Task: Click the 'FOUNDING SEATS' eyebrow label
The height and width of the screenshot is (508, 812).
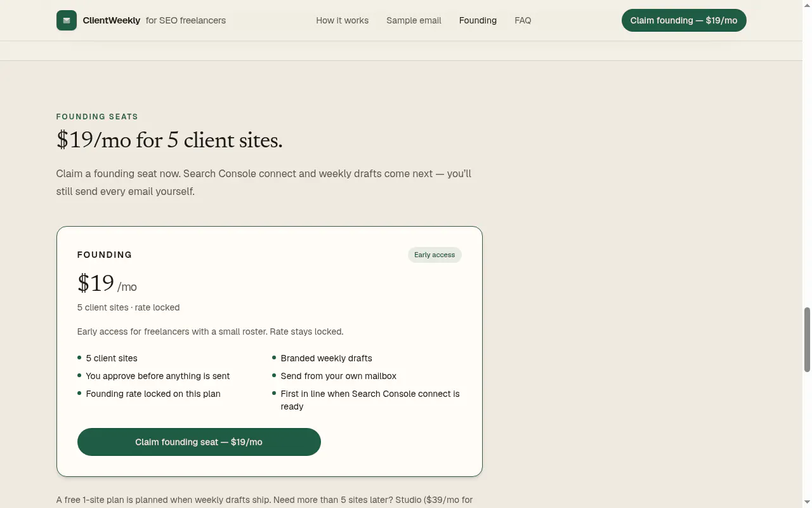Action: click(x=97, y=117)
